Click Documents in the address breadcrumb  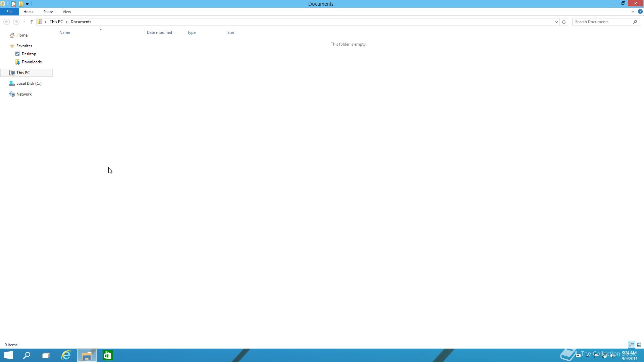(81, 22)
